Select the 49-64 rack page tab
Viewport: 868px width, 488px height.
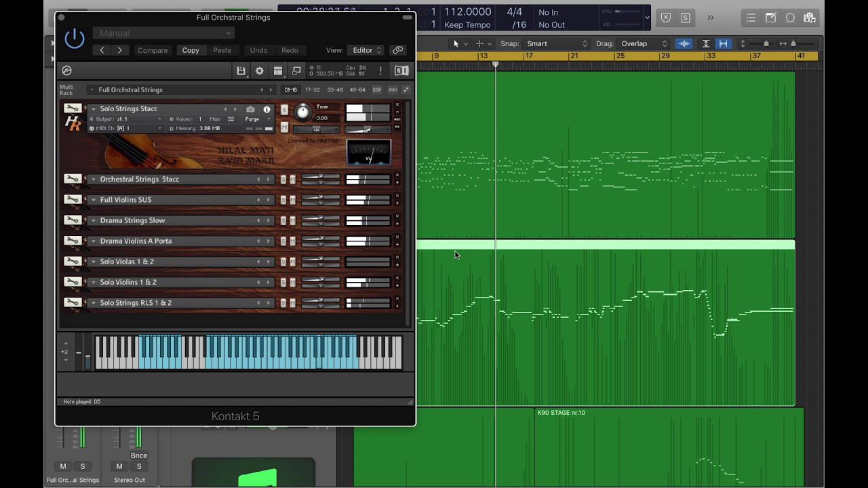[x=357, y=89]
